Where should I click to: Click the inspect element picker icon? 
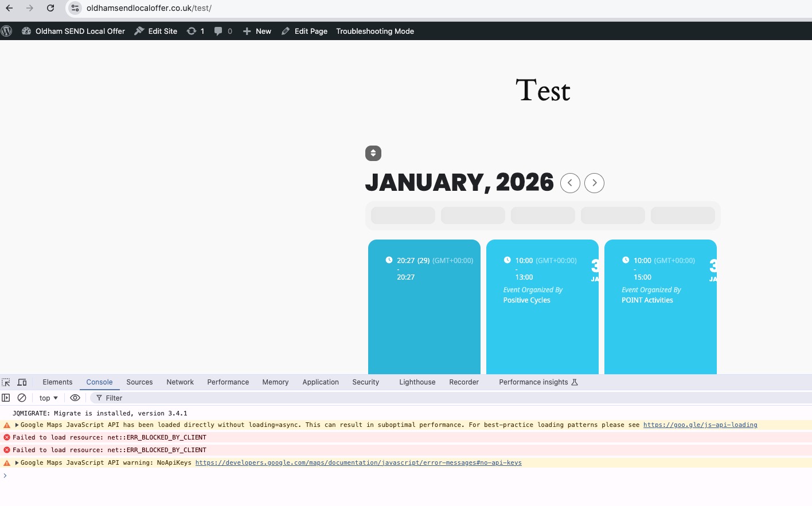pos(6,382)
